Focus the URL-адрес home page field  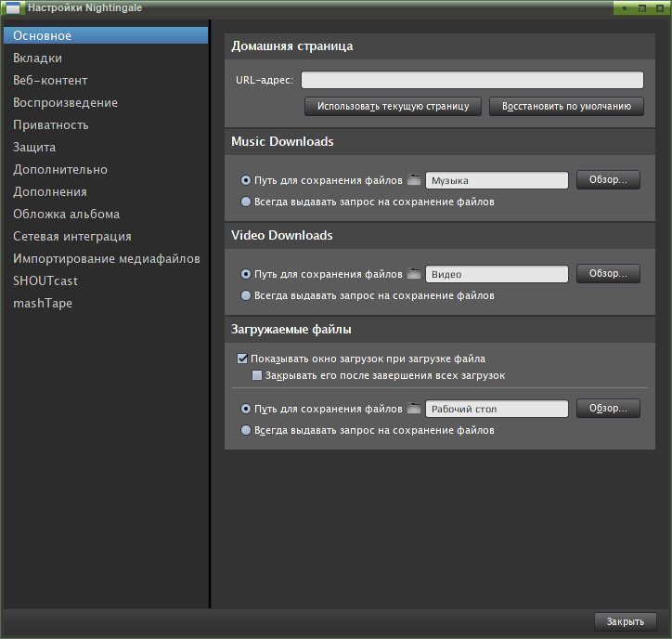click(x=472, y=80)
